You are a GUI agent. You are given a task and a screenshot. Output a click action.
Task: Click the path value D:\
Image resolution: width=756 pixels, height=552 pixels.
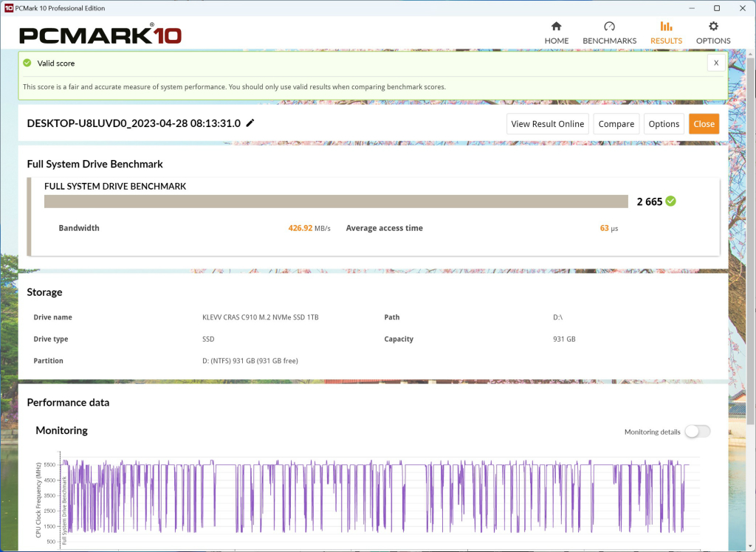tap(558, 317)
